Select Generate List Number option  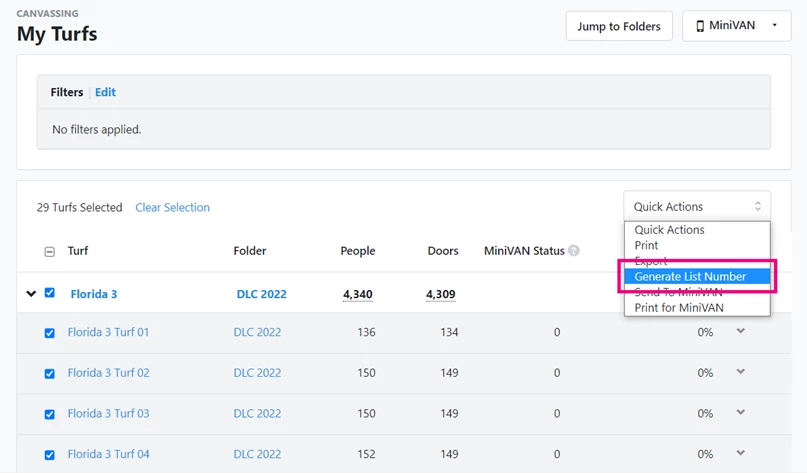pyautogui.click(x=697, y=276)
